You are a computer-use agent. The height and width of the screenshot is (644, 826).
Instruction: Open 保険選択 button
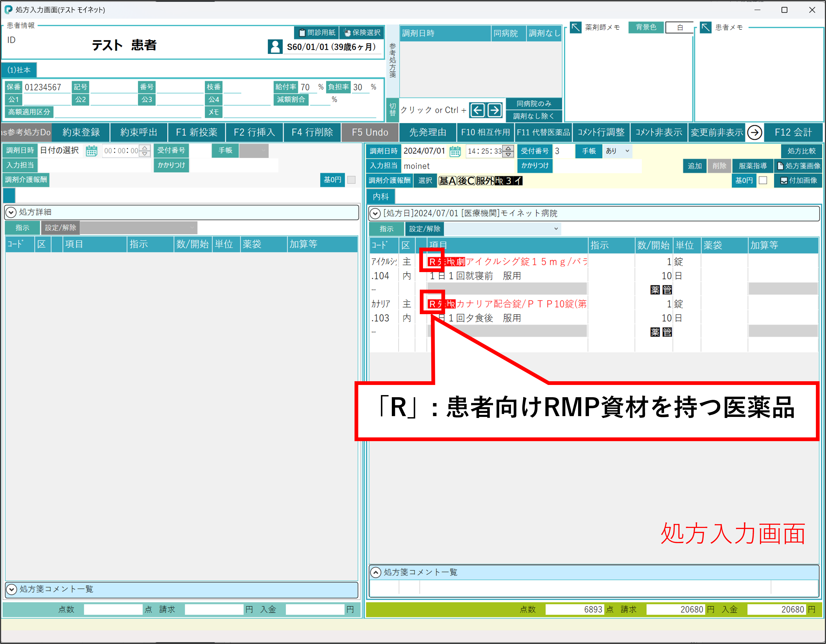pos(362,32)
